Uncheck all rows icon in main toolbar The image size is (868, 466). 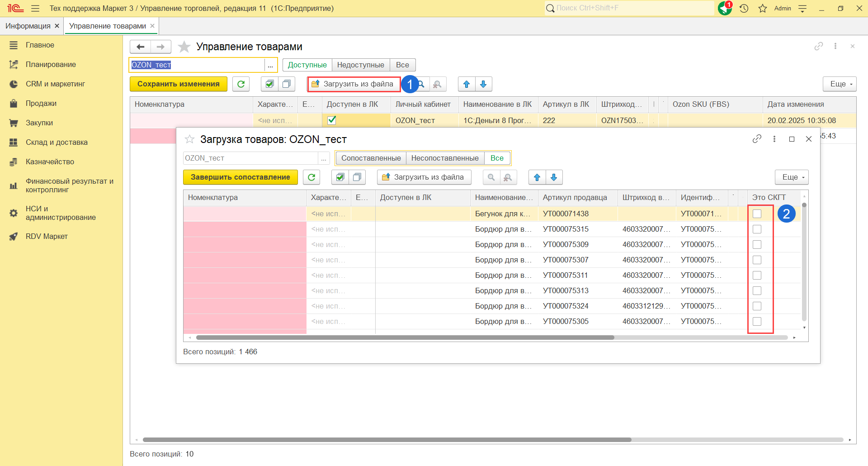point(286,84)
